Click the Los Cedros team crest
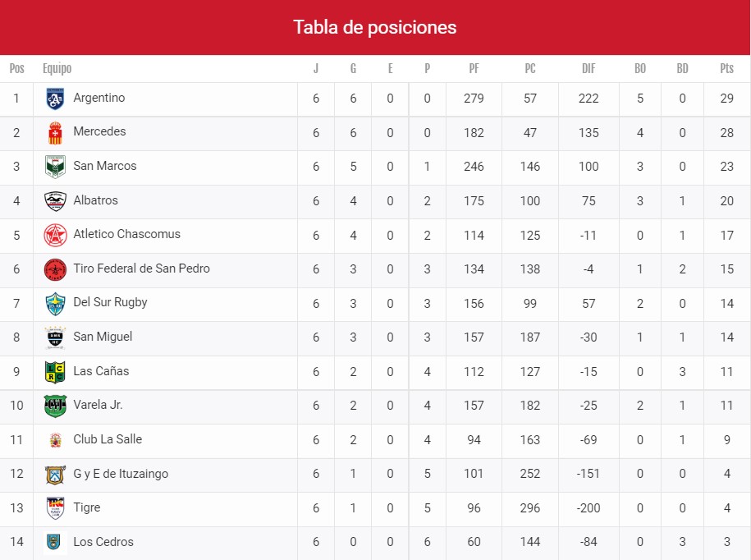751x560 pixels. click(x=55, y=543)
